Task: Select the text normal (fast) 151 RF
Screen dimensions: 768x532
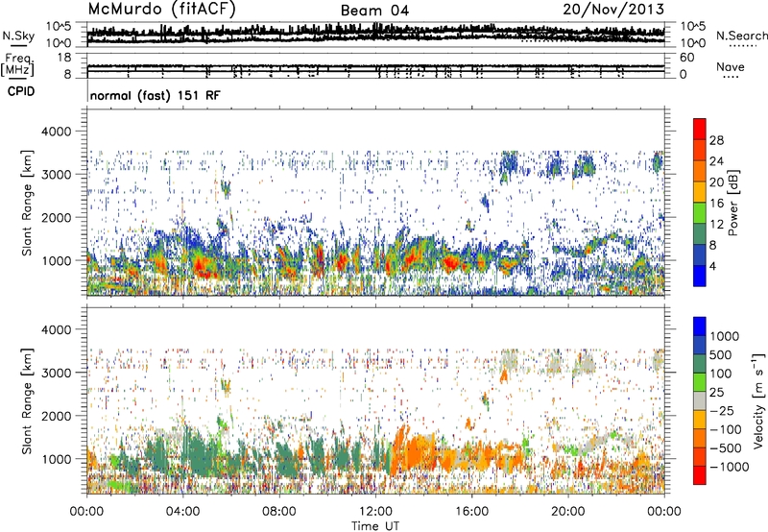Action: (x=156, y=95)
